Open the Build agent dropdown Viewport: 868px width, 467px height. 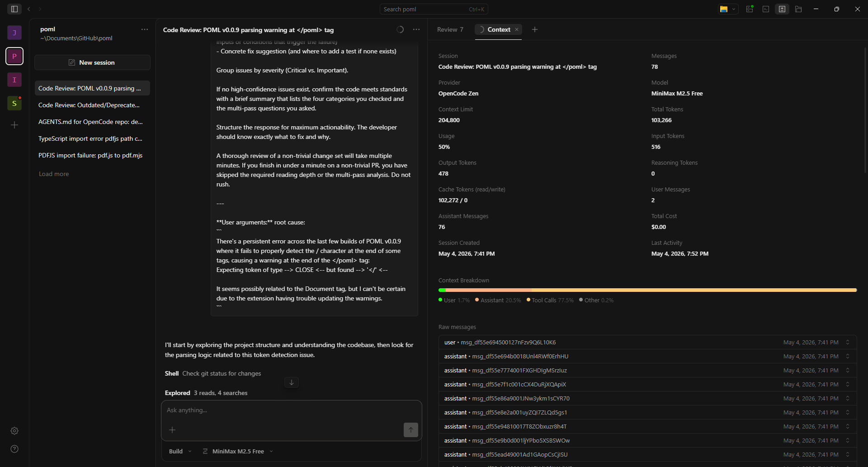click(180, 451)
